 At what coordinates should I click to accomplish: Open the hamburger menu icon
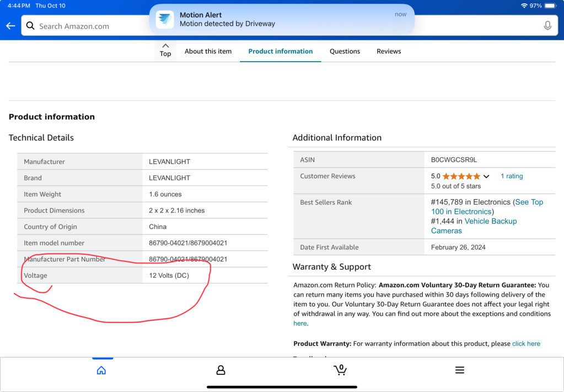coord(460,370)
